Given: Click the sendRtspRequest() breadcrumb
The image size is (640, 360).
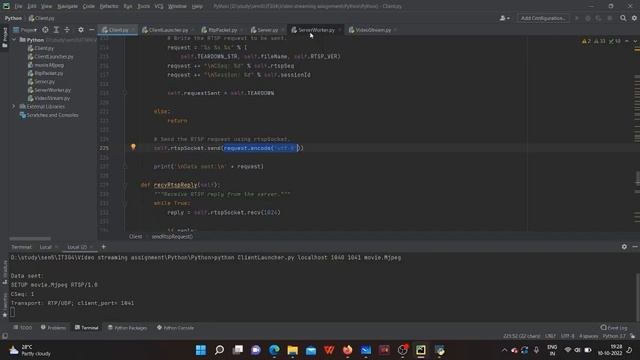Looking at the screenshot, I should coord(172,236).
